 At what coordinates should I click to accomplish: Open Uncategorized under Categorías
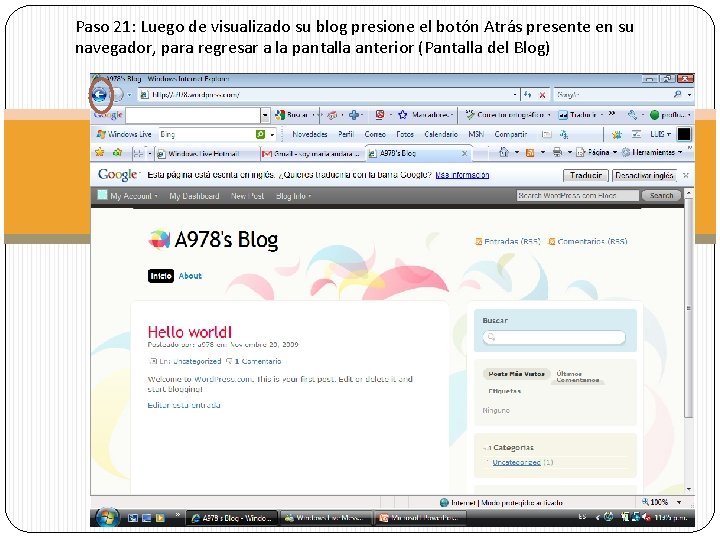click(516, 462)
